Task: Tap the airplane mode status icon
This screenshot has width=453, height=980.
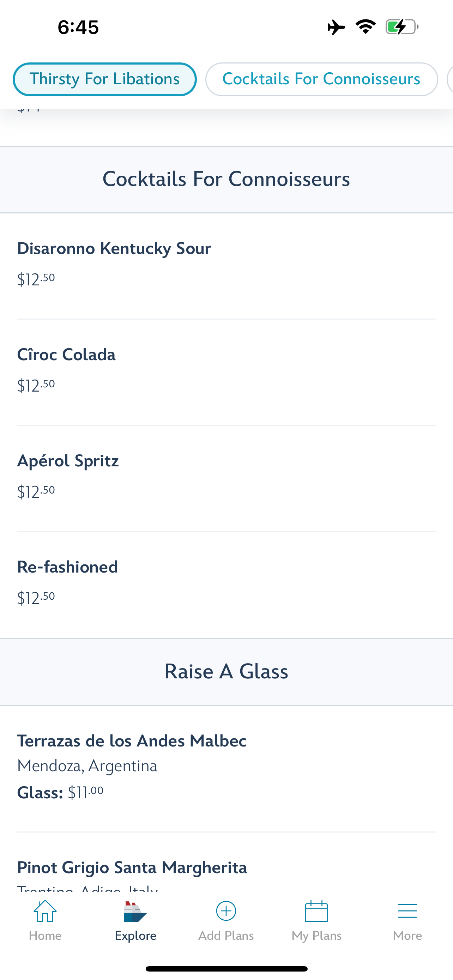Action: (x=336, y=28)
